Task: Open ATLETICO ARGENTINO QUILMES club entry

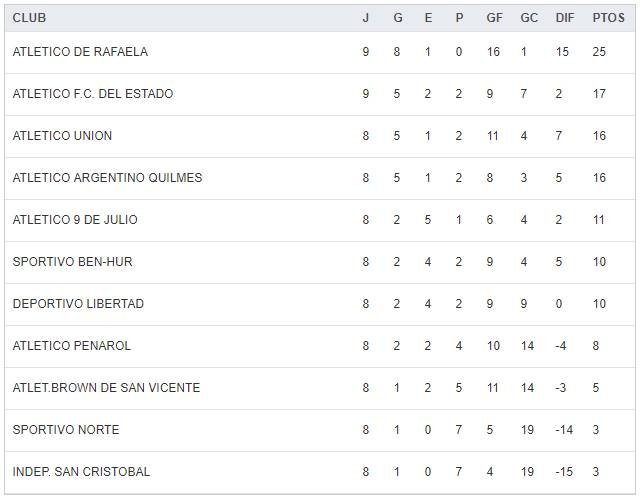Action: click(x=107, y=178)
